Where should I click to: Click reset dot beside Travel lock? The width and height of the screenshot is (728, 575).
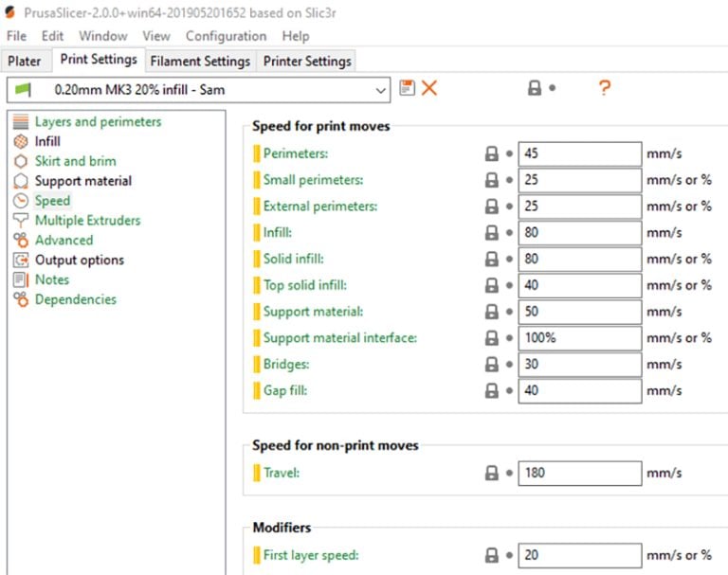(509, 473)
